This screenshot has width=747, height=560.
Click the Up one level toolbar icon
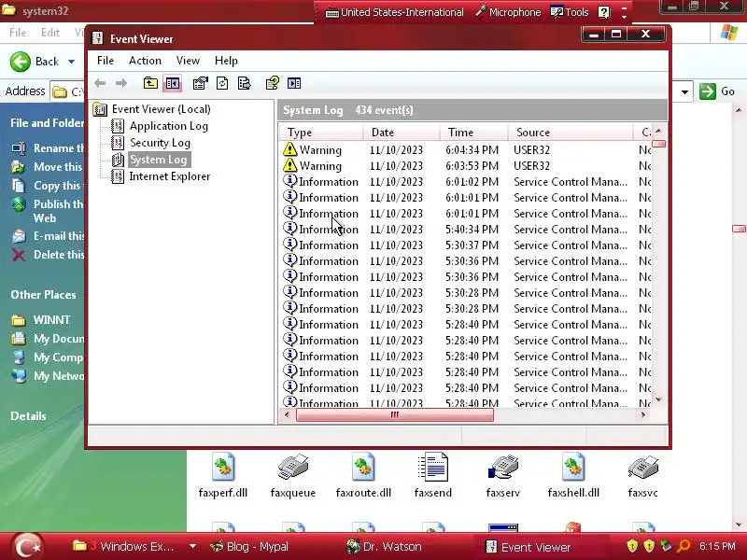pyautogui.click(x=150, y=83)
